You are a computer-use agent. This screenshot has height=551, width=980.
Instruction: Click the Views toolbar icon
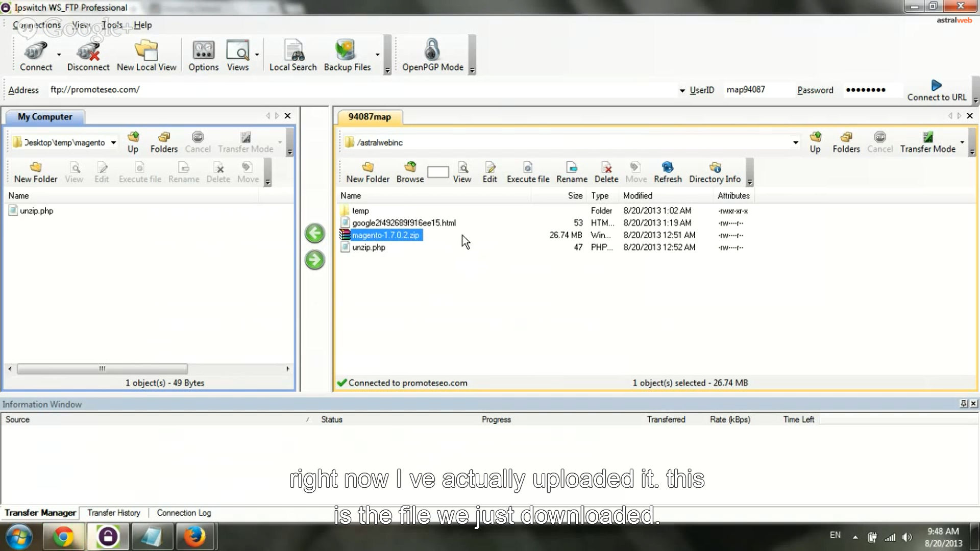click(238, 56)
